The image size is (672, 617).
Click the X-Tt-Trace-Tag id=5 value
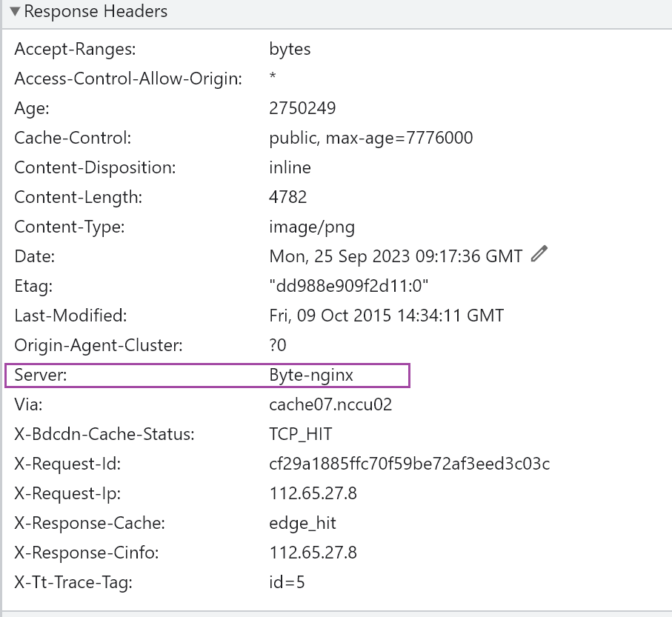pyautogui.click(x=287, y=582)
